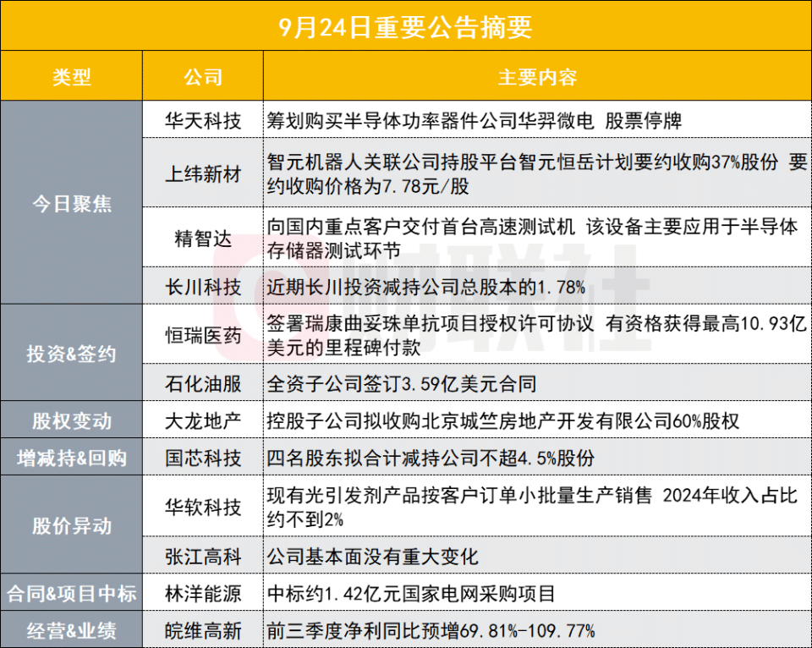Select the 今日聚焦 category cell
The image size is (812, 648).
72,203
